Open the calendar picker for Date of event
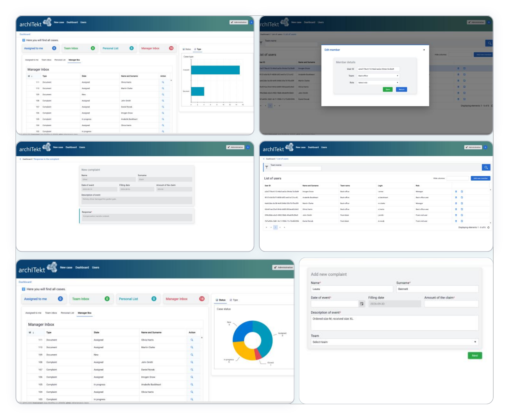The width and height of the screenshot is (509, 420). coord(361,304)
